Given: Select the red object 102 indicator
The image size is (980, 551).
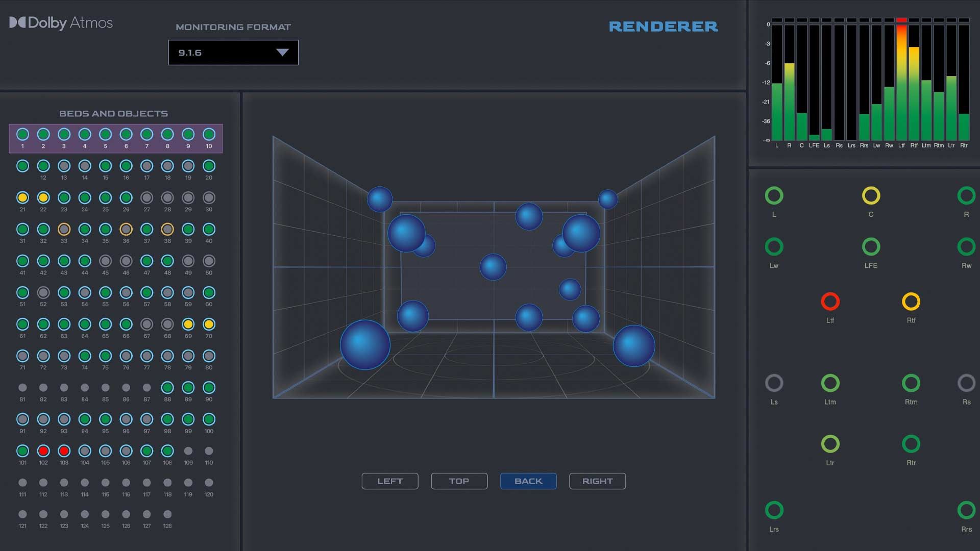Looking at the screenshot, I should [43, 451].
